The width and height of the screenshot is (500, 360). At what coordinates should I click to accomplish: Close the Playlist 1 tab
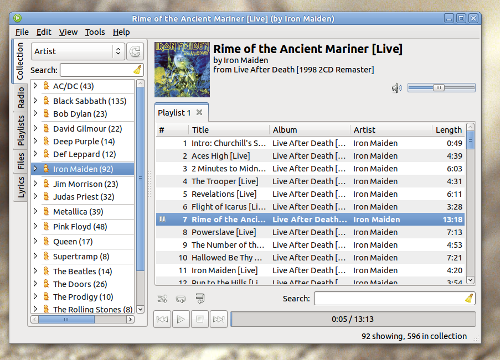coord(199,112)
